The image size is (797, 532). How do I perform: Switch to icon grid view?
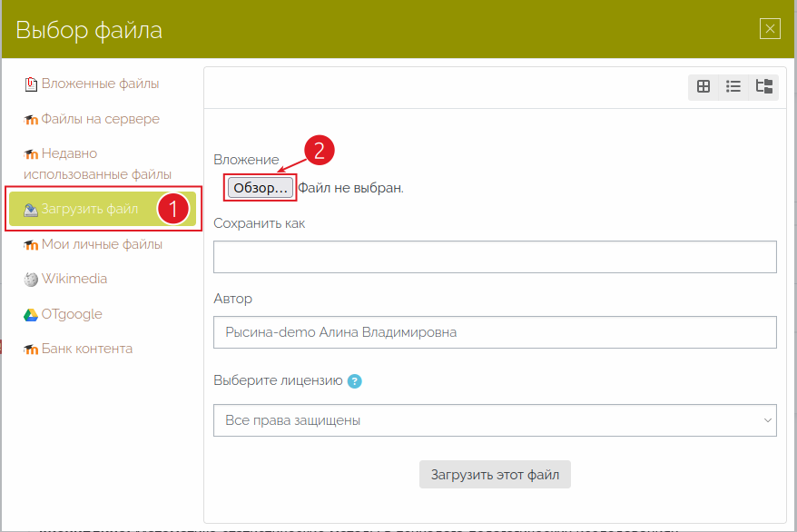(x=704, y=86)
